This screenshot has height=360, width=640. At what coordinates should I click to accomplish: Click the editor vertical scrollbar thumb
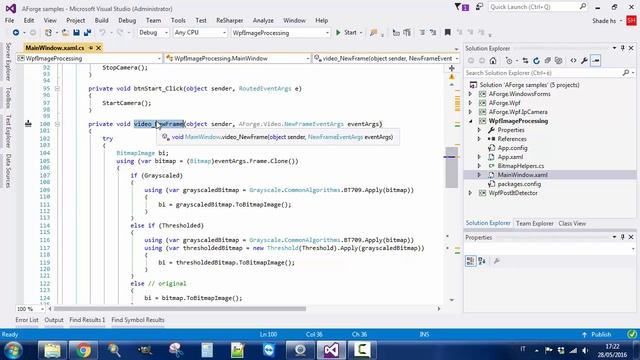pos(451,167)
